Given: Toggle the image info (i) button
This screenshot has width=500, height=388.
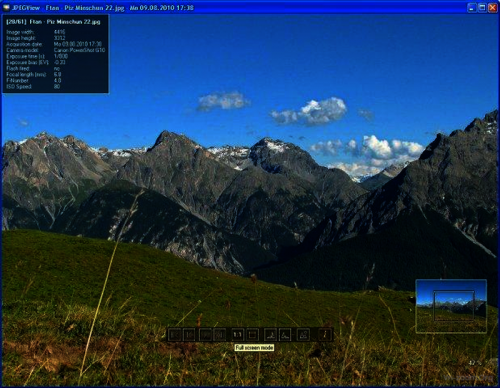Looking at the screenshot, I should click(325, 334).
